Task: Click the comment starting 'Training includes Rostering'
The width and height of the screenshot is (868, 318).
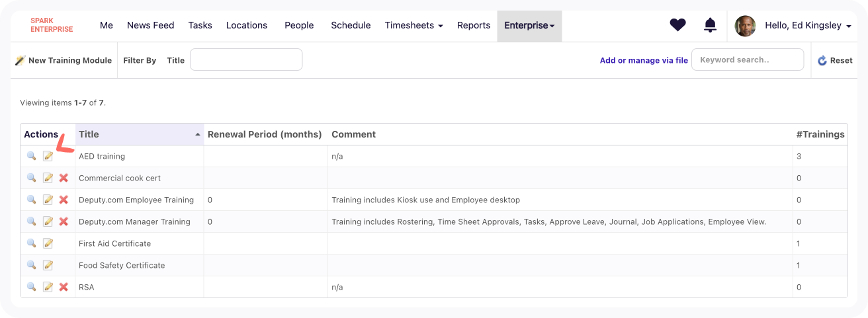Action: click(x=548, y=221)
